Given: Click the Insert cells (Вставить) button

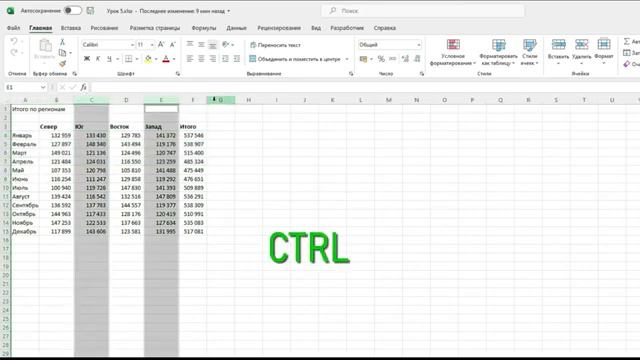Looking at the screenshot, I should coord(558,52).
